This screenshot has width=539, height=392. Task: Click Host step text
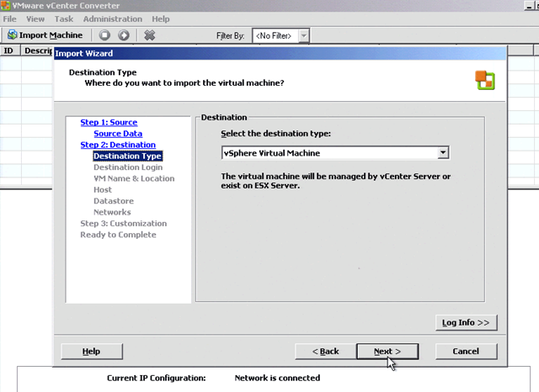103,189
